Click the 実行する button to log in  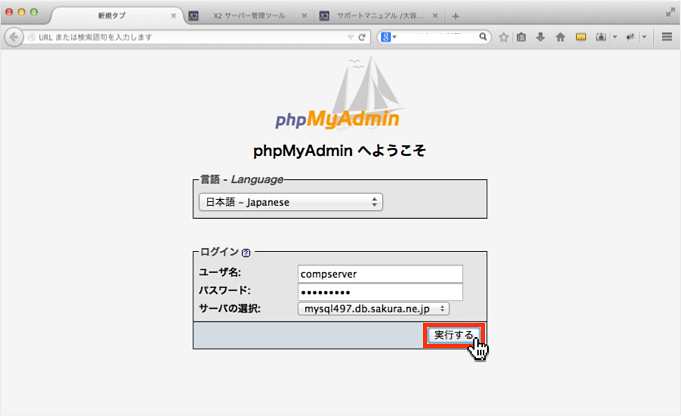tap(454, 335)
